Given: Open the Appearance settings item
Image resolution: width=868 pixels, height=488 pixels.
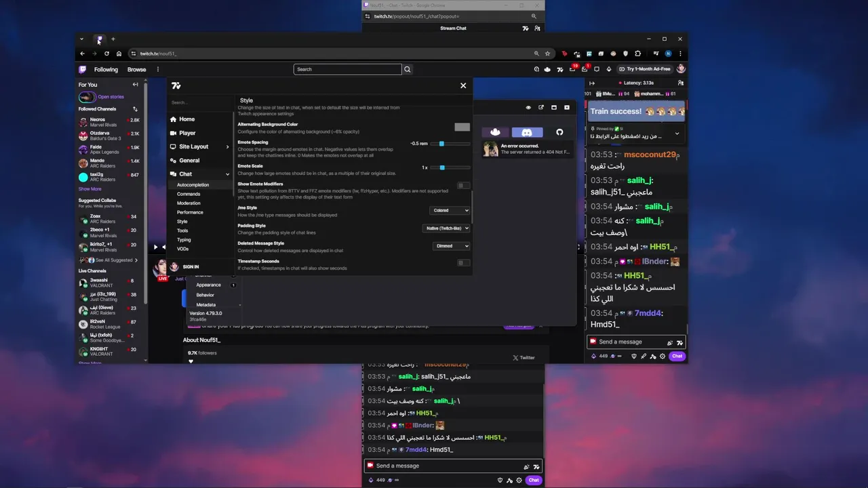Looking at the screenshot, I should (209, 285).
